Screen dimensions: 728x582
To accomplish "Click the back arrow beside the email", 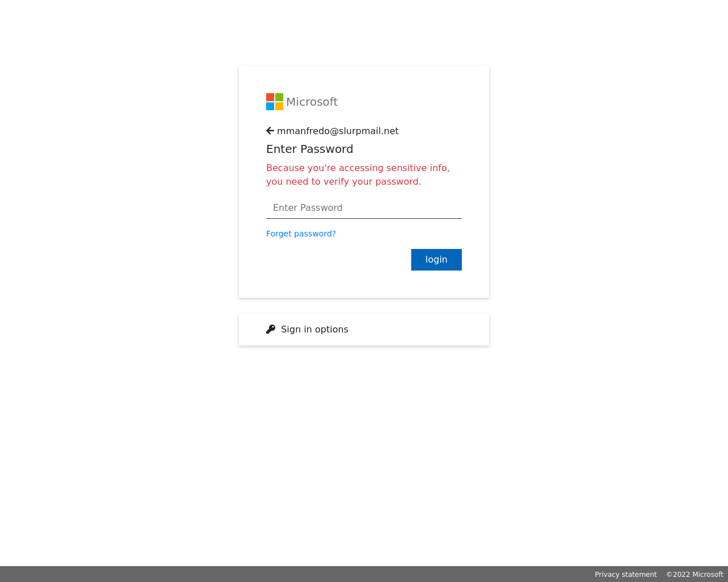I will click(270, 131).
